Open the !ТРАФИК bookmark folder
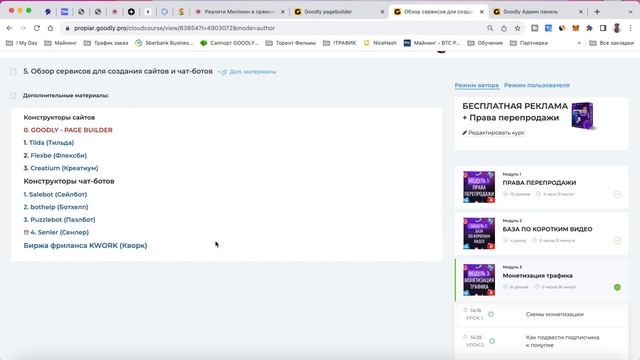640x360 pixels. pos(340,43)
